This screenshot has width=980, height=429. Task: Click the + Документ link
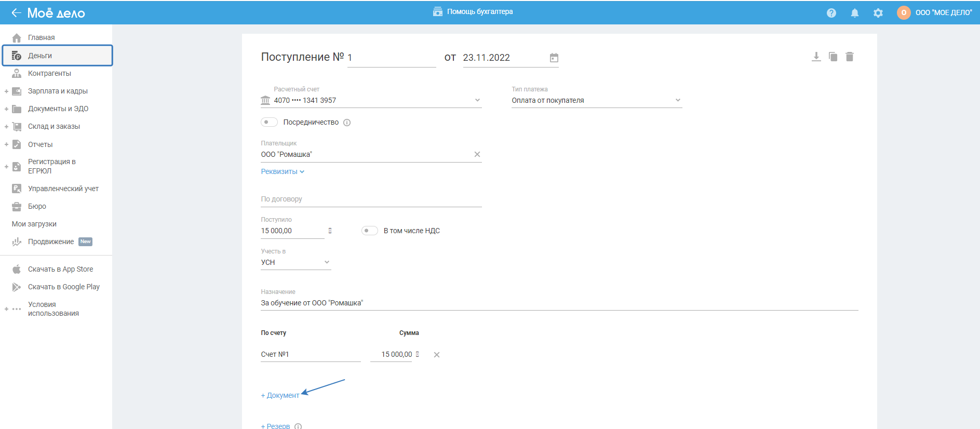pos(280,395)
